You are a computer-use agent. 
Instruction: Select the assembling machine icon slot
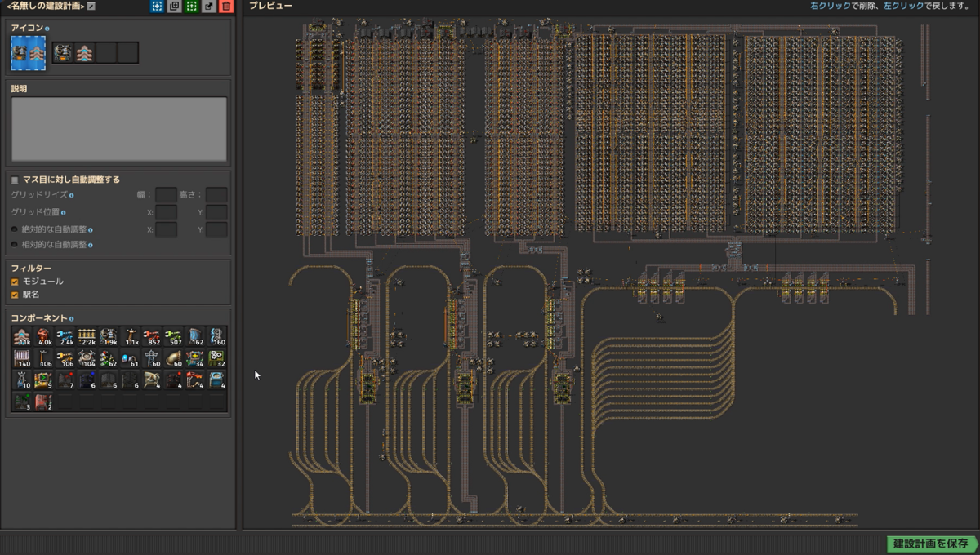[x=63, y=53]
